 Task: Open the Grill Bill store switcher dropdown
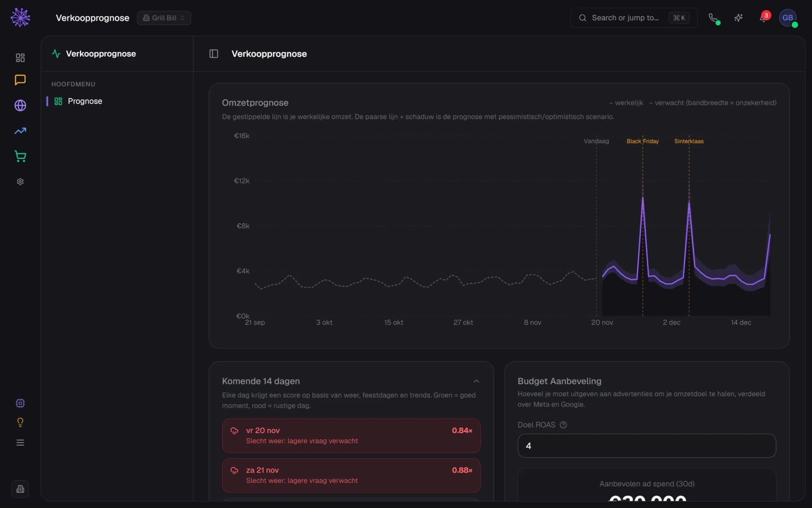(164, 18)
